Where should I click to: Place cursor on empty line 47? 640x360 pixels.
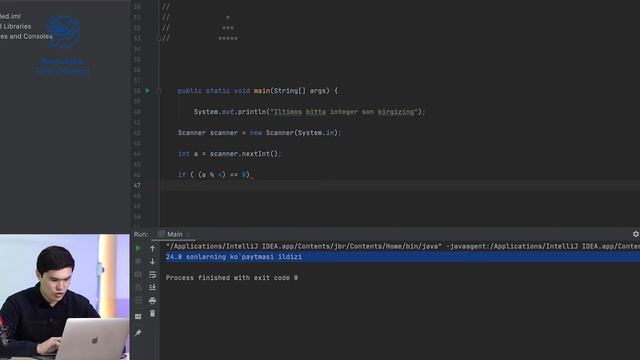(x=400, y=185)
